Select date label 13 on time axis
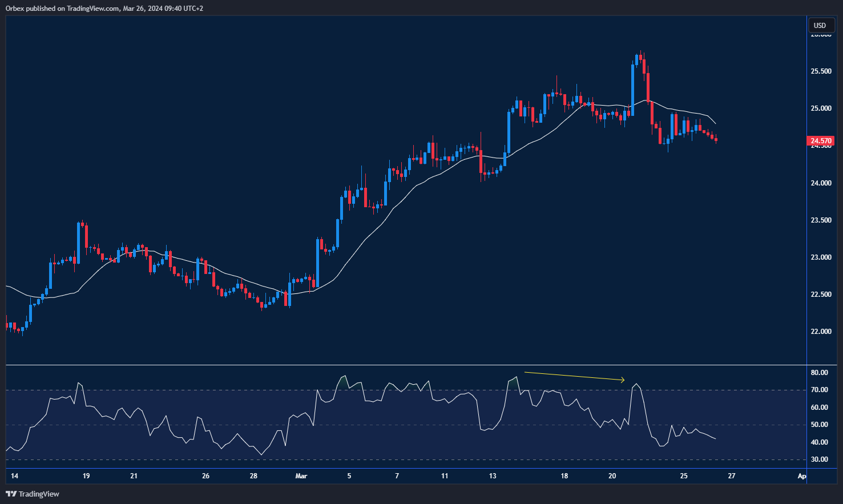 coord(493,476)
